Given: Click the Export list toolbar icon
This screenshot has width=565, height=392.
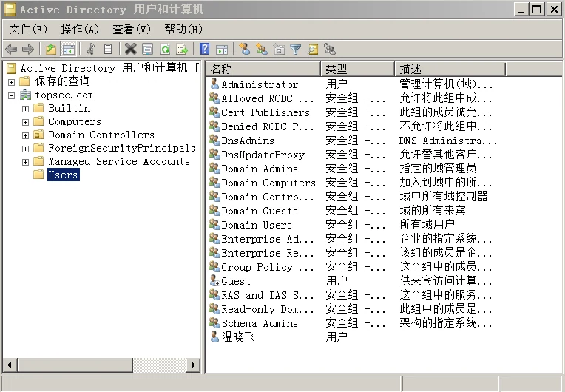Looking at the screenshot, I should [182, 49].
